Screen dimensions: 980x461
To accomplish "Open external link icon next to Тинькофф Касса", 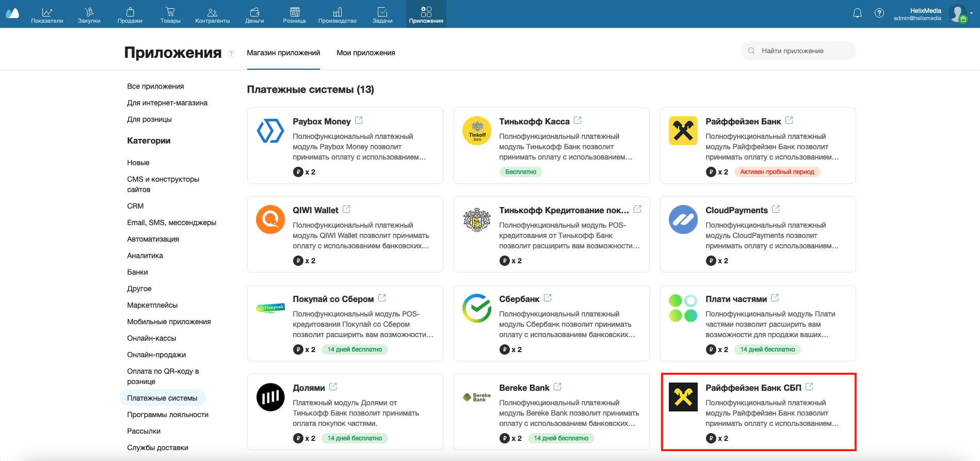I will [577, 120].
